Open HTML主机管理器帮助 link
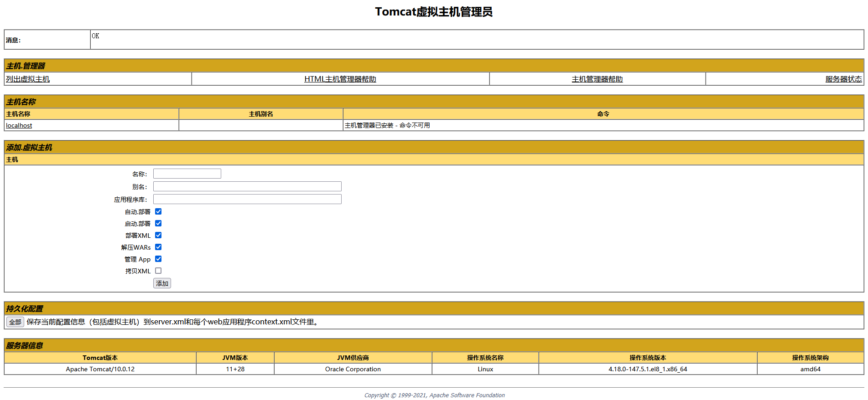The width and height of the screenshot is (868, 400). click(340, 79)
